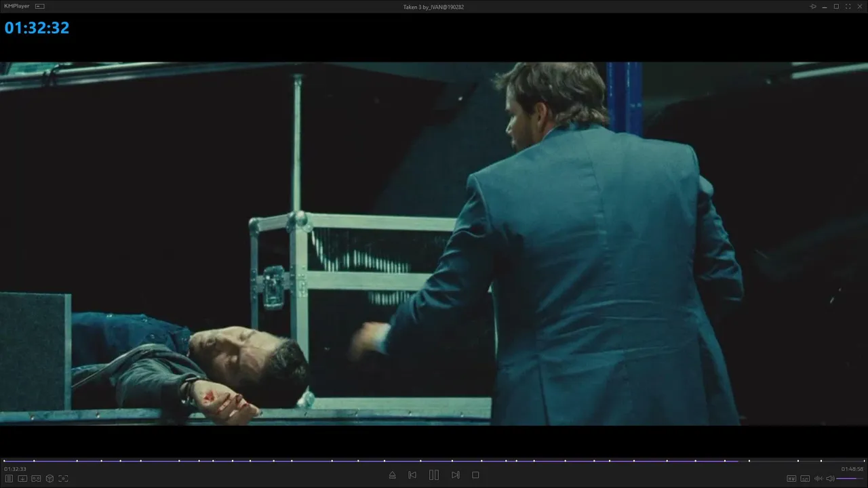Pin the player window on top
The image size is (868, 488).
point(813,6)
